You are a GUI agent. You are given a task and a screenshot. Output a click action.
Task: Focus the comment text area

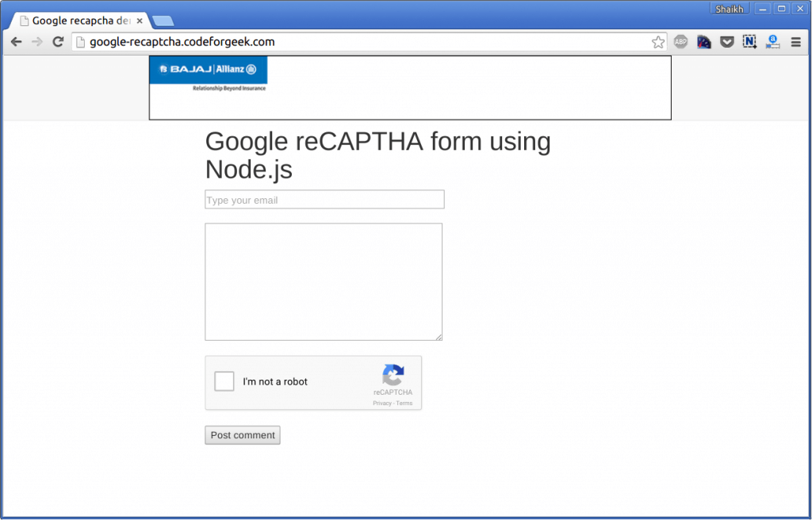tap(324, 281)
